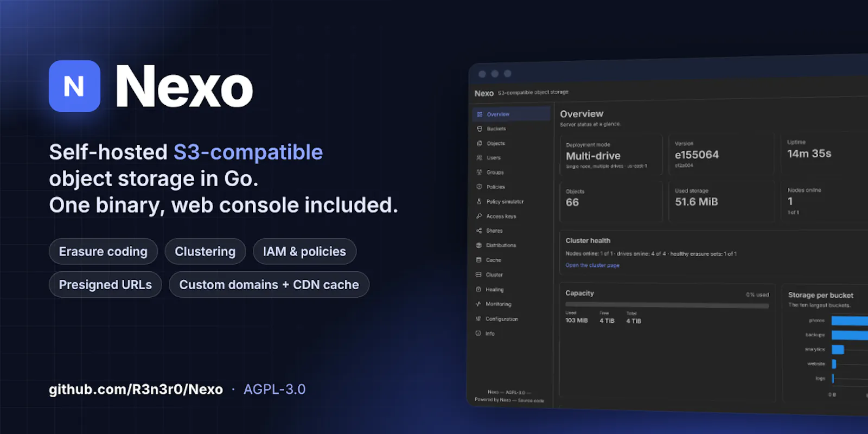
Task: Click the Cluster health heading
Action: point(588,240)
